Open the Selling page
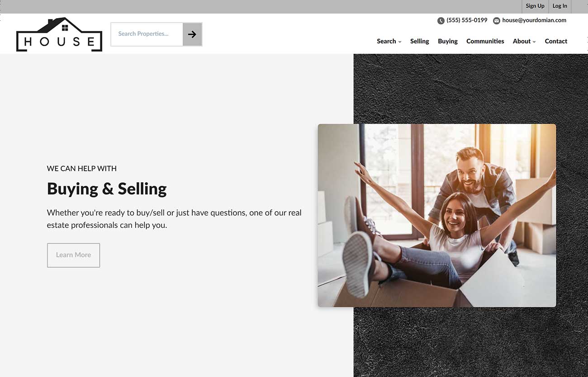588x377 pixels. point(420,41)
